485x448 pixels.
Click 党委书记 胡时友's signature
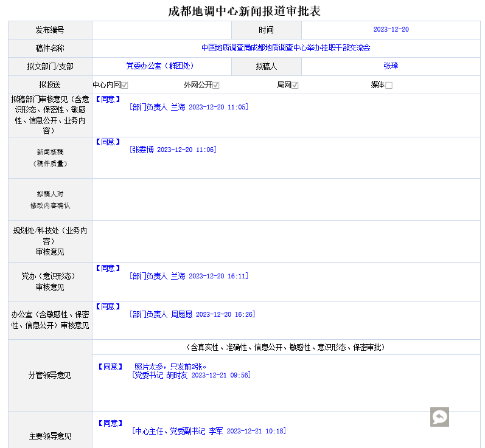pos(190,376)
